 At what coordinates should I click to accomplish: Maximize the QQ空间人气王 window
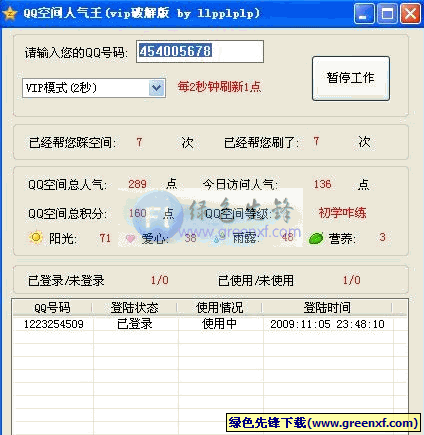(x=387, y=14)
